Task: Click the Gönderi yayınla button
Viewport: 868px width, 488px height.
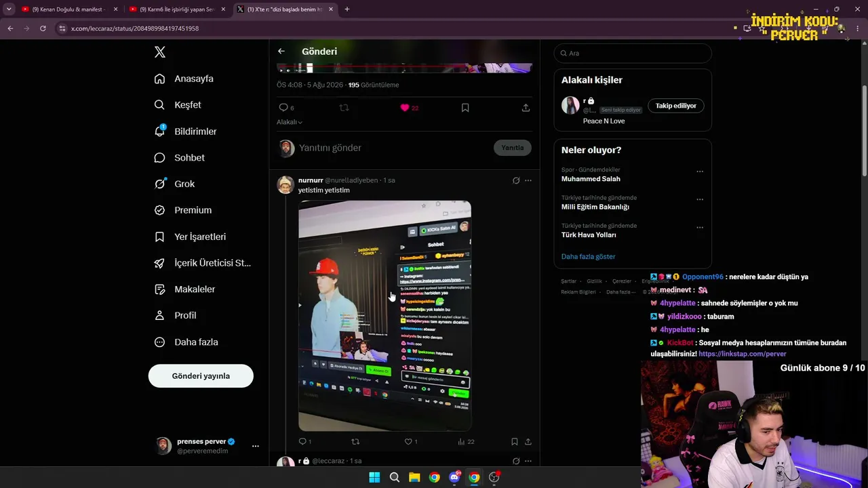Action: 201,376
